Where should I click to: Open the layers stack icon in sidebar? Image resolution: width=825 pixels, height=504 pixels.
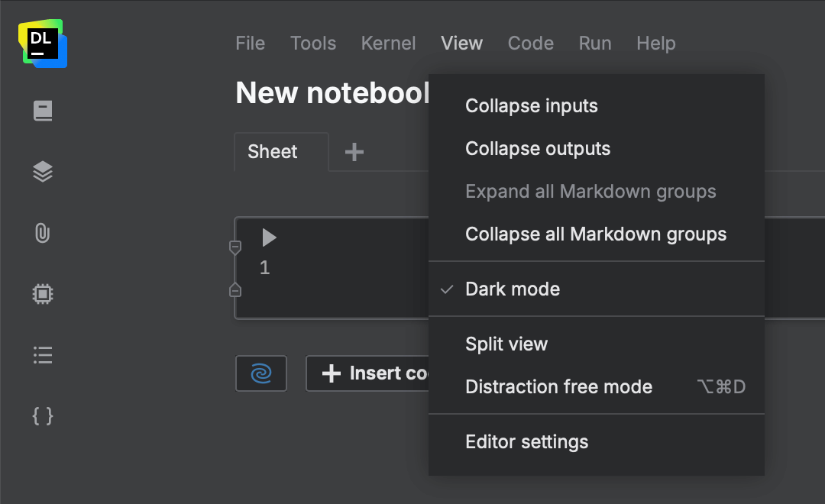pos(43,172)
